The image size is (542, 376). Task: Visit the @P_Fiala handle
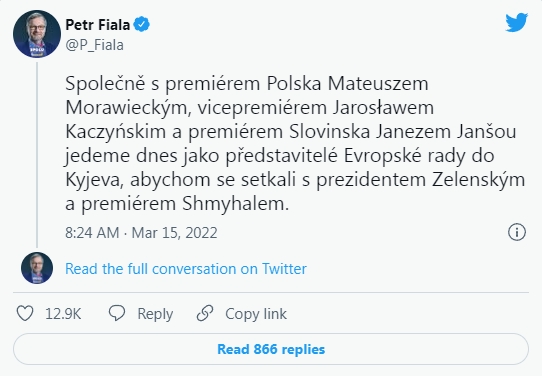(x=94, y=45)
